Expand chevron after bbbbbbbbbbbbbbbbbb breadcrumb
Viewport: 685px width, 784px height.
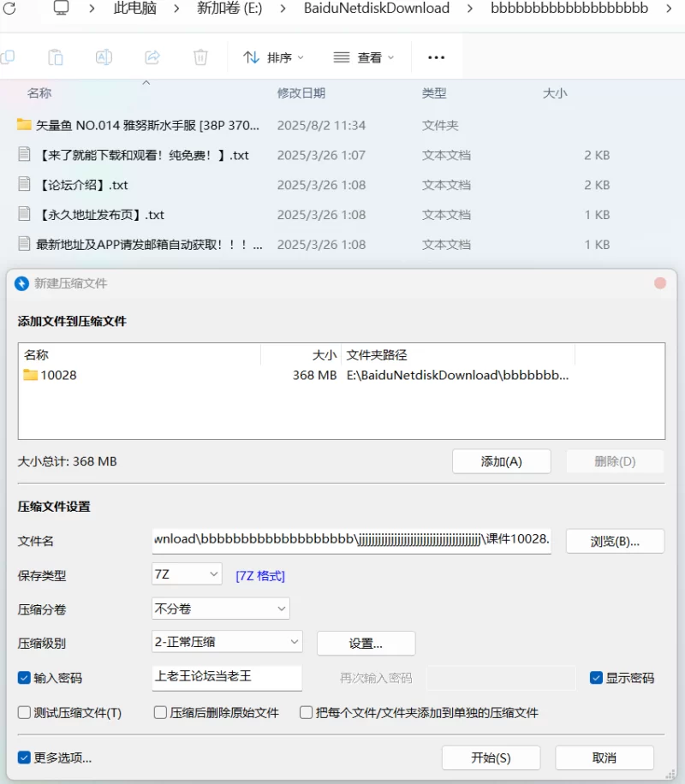coord(669,9)
